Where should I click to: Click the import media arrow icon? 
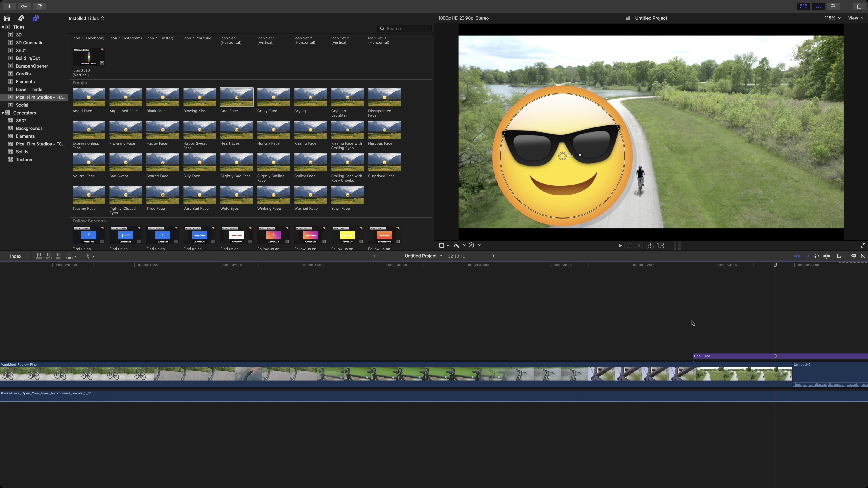(x=9, y=6)
